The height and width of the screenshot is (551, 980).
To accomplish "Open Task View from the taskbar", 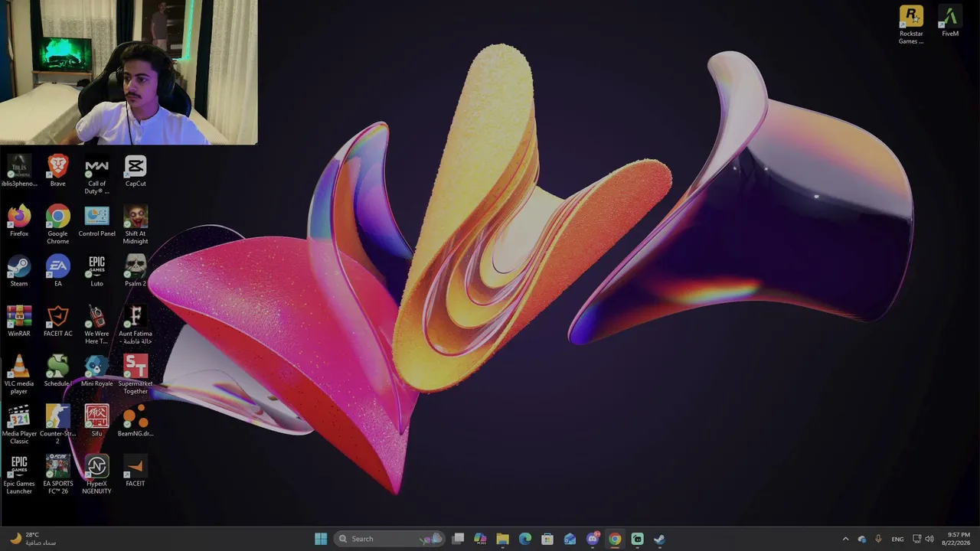I will [458, 539].
